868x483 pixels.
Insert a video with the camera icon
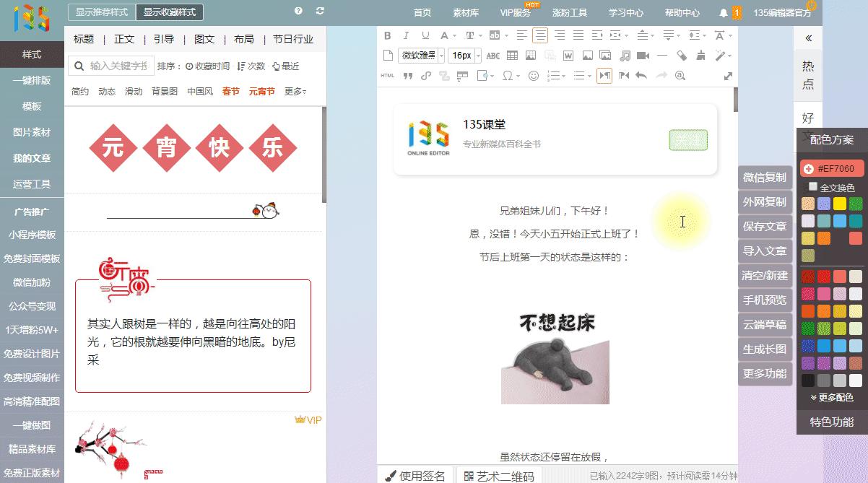642,55
